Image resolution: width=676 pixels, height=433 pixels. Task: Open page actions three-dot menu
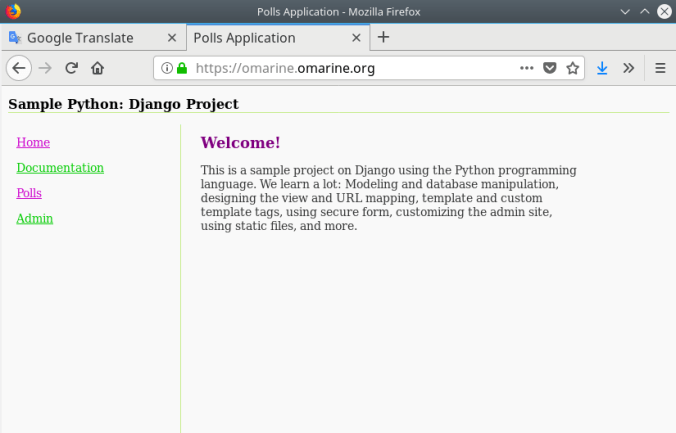point(527,68)
